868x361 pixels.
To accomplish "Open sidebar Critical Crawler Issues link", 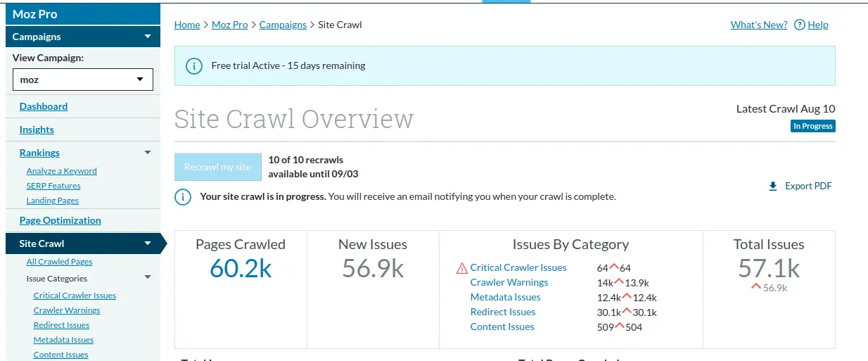I will click(x=75, y=296).
